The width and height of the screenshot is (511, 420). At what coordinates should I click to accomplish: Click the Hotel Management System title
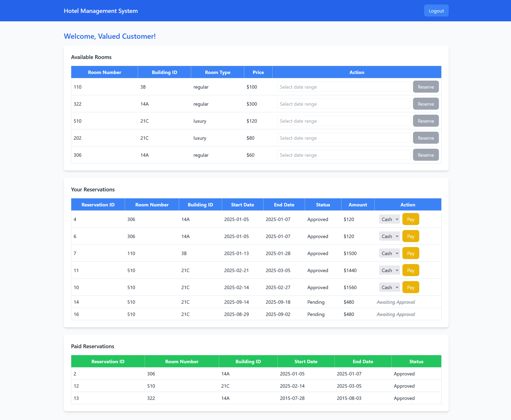pos(101,11)
